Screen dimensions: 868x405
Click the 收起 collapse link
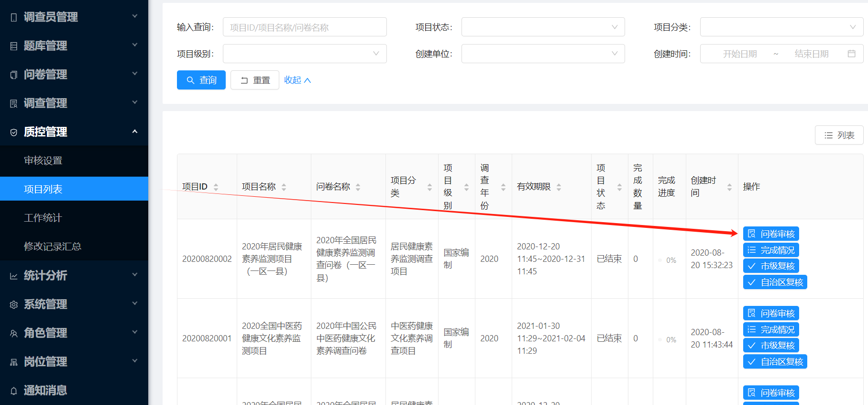pos(297,80)
